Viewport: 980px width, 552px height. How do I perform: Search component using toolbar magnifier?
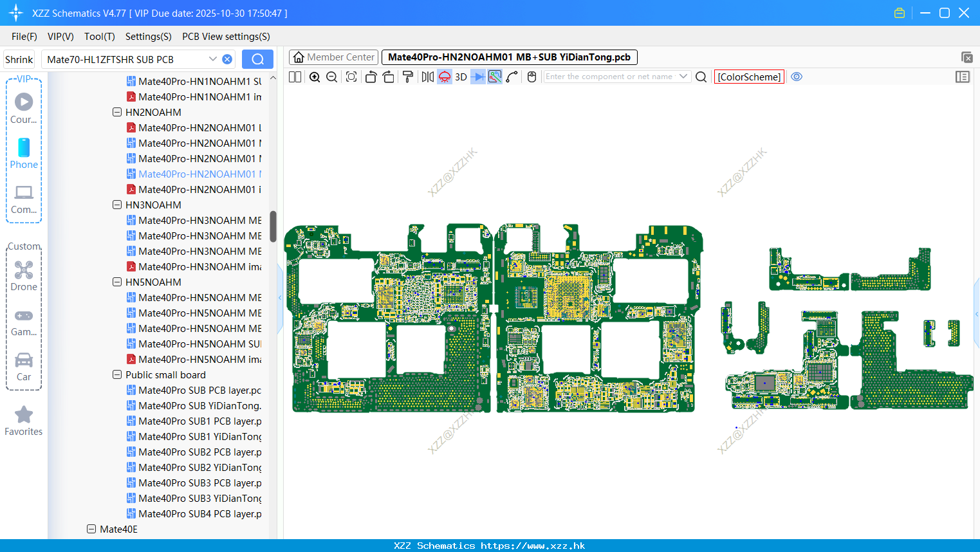[701, 77]
